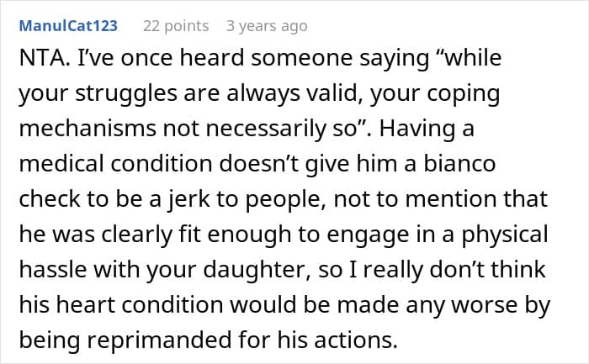
Task: Open the 3 years ago timestamp permalink
Action: (x=267, y=26)
